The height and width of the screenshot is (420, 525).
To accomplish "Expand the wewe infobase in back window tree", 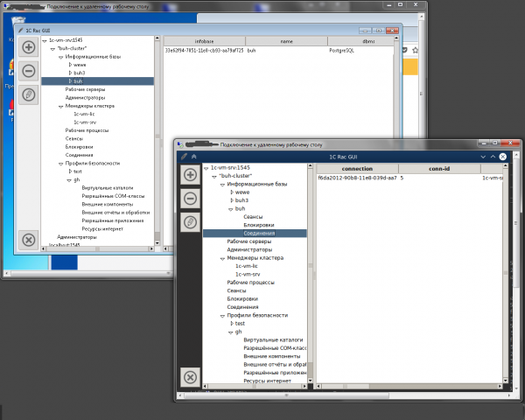I will [x=70, y=64].
